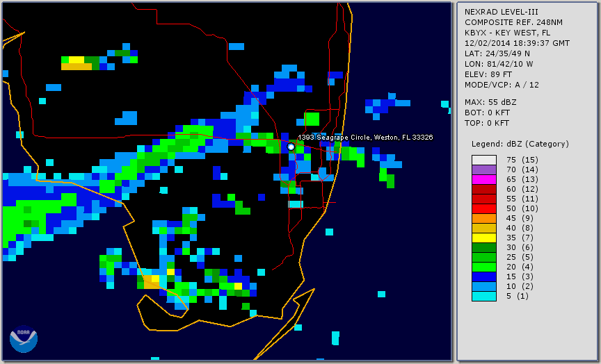This screenshot has height=364, width=601.
Task: Select the 70 dBZ purple legend swatch
Action: click(484, 169)
